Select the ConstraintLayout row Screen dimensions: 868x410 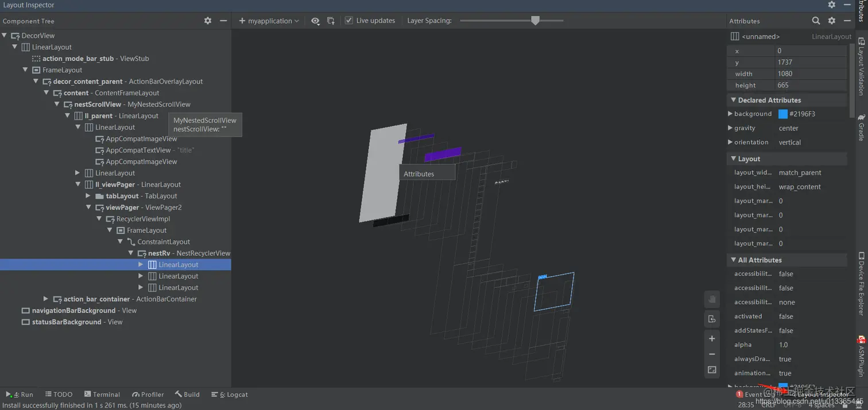(115, 242)
